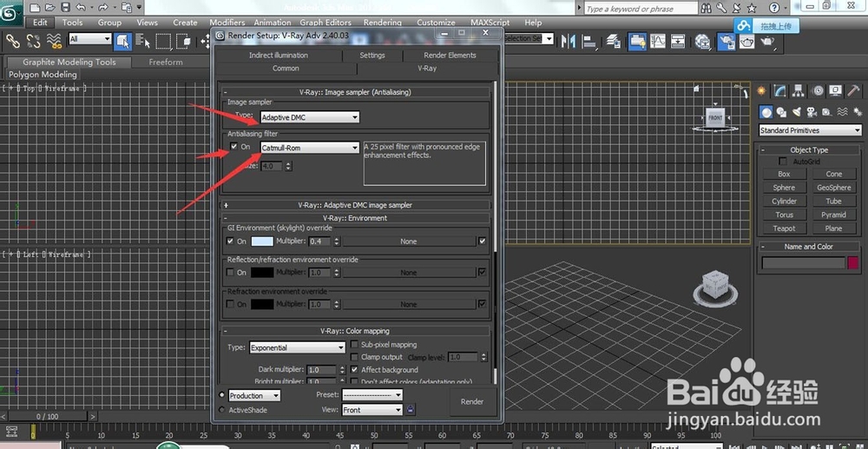Open the Hierarchy command panel tab
Screen dimensions: 868x449
click(x=799, y=90)
